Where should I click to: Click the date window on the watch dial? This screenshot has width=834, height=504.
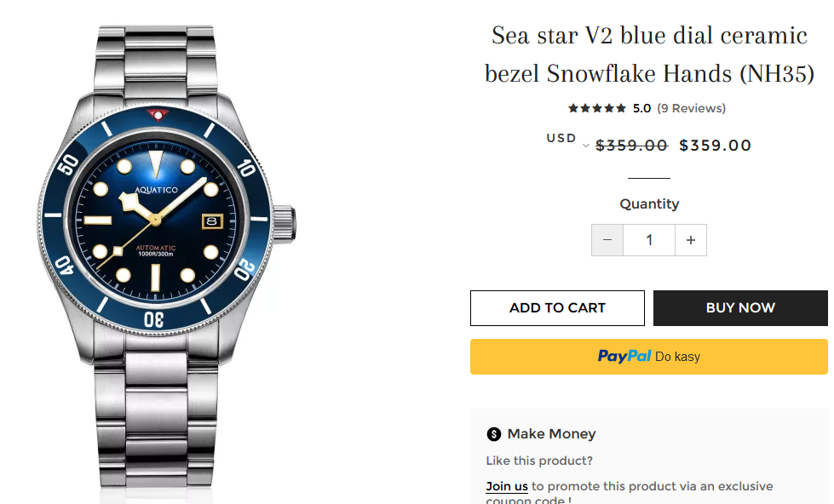click(x=211, y=220)
